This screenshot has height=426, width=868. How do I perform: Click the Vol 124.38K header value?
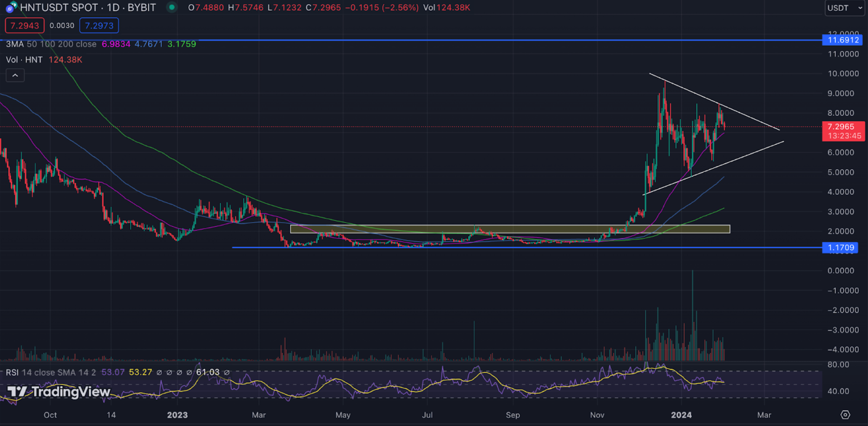coord(447,7)
